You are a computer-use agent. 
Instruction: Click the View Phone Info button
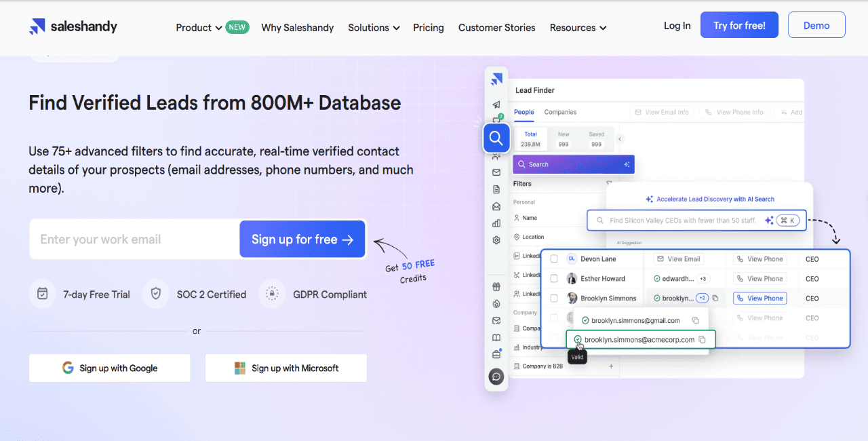click(x=734, y=112)
